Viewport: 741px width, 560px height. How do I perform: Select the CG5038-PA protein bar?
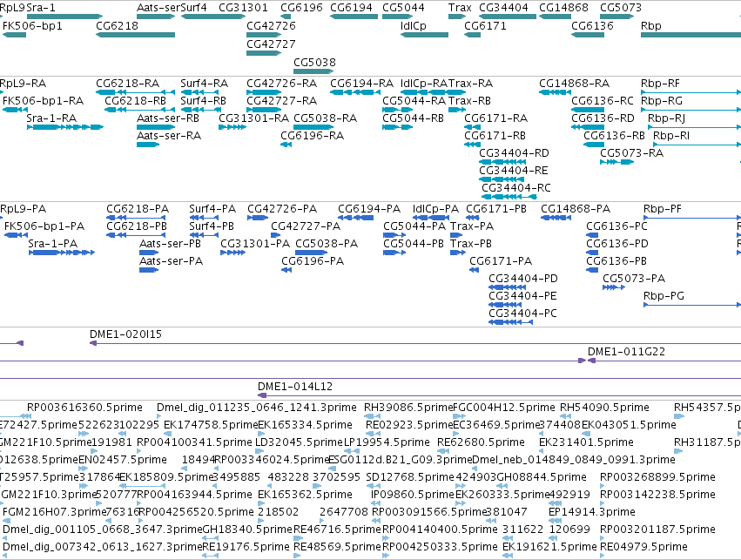tap(312, 253)
